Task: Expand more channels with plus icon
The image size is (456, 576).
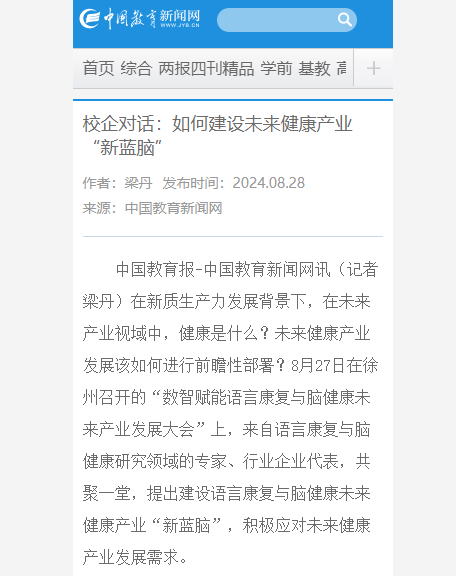Action: pos(373,68)
